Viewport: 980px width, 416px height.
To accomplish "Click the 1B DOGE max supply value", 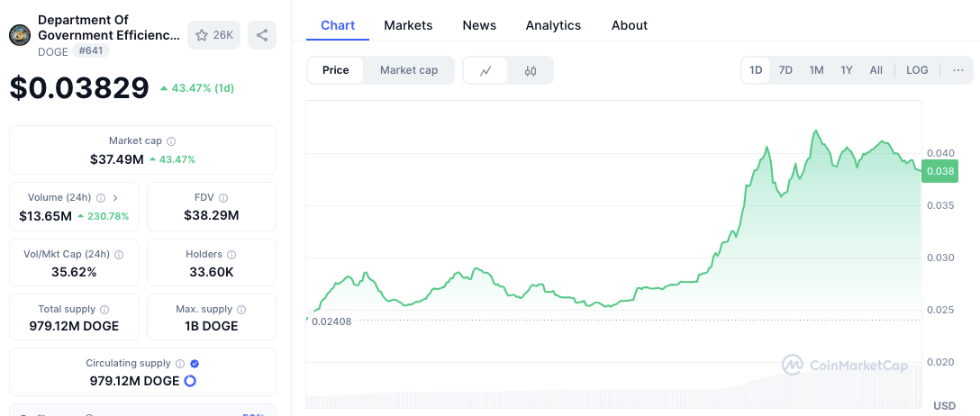I will click(212, 327).
